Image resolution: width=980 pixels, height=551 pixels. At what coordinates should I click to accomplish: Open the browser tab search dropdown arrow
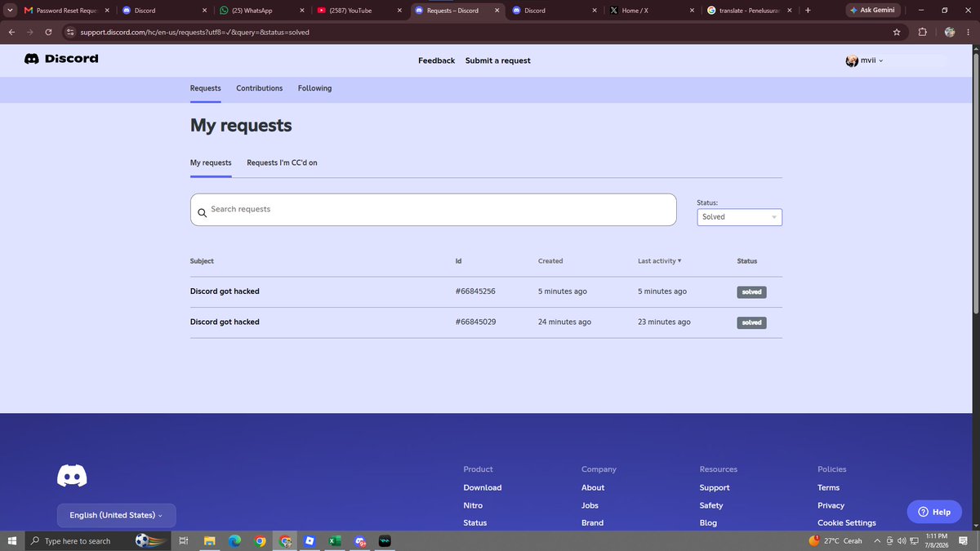click(x=11, y=11)
